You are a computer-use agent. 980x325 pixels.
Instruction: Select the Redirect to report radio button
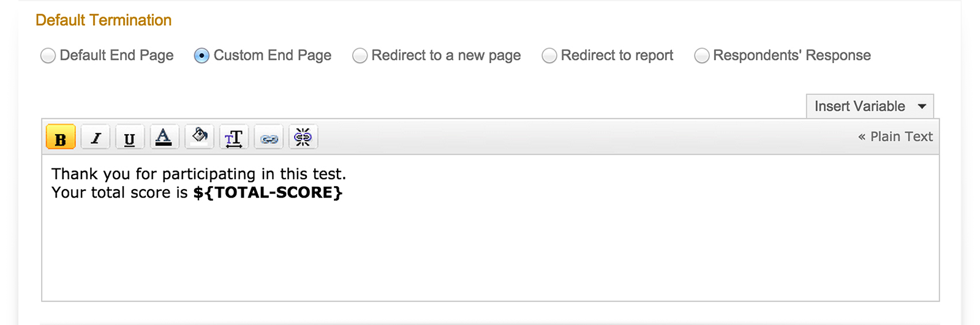549,56
